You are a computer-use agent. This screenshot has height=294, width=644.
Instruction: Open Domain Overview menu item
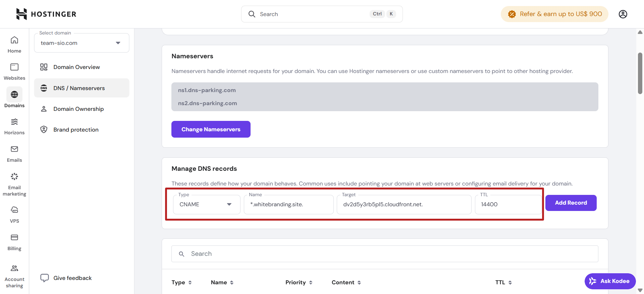coord(82,67)
